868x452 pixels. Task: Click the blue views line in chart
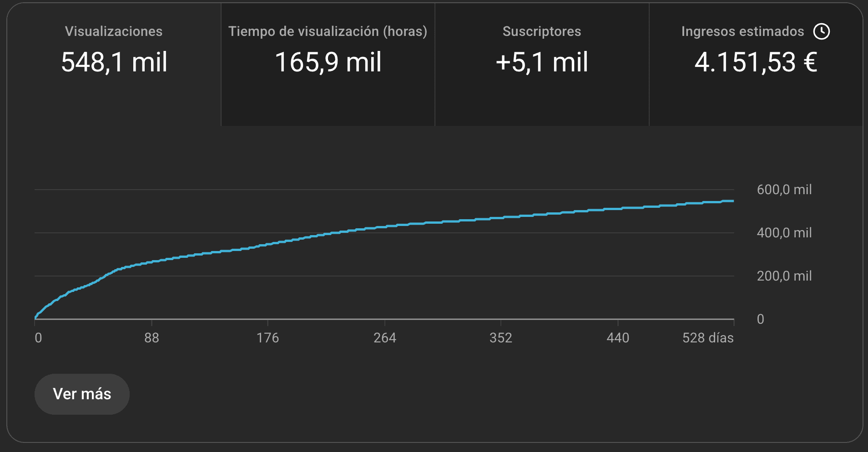click(384, 226)
